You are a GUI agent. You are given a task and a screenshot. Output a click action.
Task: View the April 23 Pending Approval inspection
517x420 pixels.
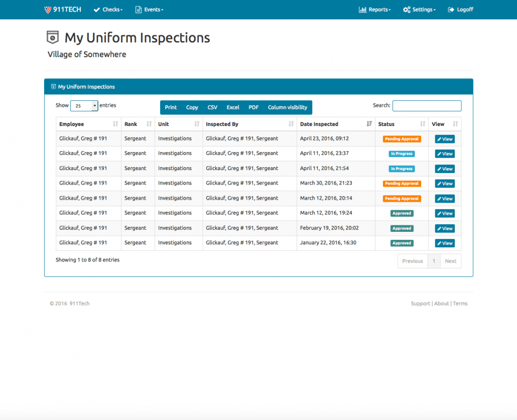(x=444, y=138)
